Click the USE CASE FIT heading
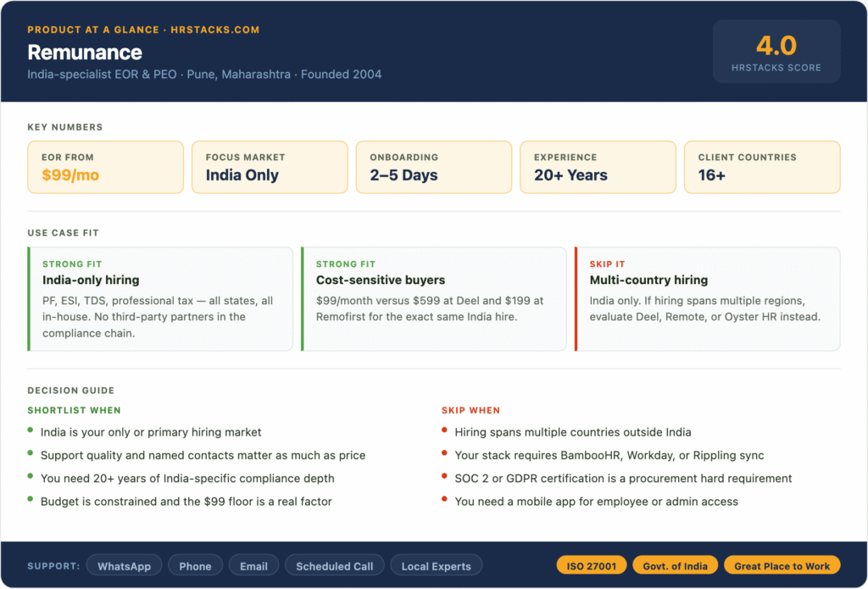868x589 pixels. coord(63,233)
